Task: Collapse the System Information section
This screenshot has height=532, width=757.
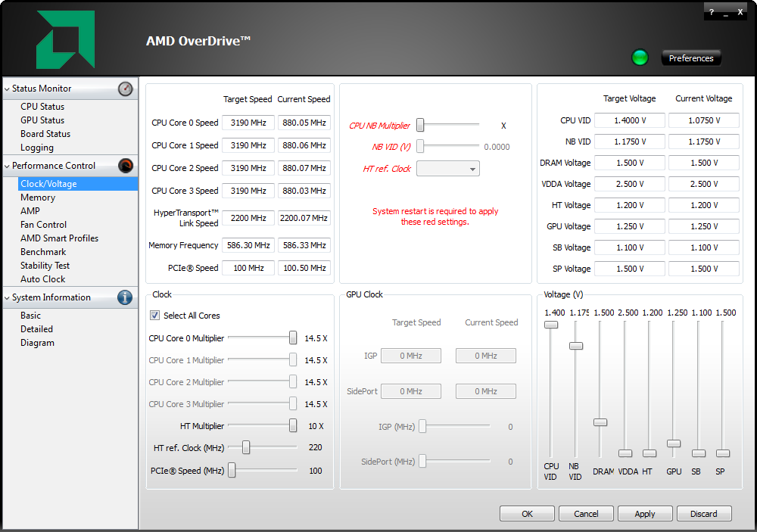Action: [x=7, y=298]
